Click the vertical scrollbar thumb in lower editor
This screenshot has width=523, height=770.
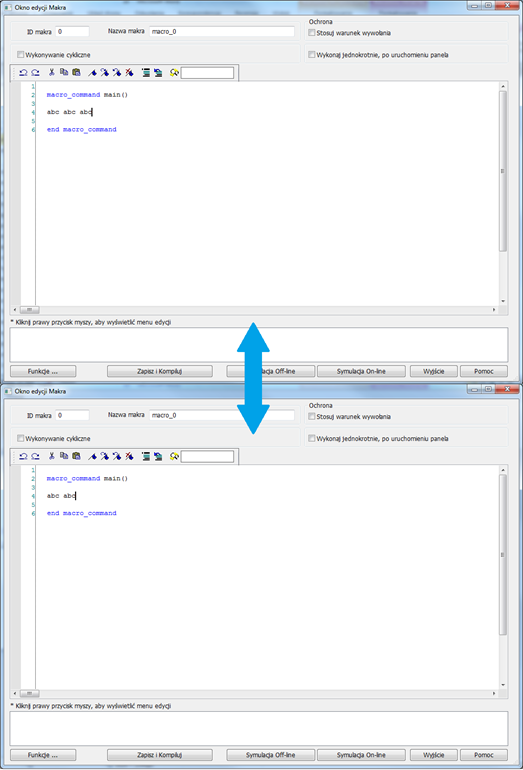503,554
